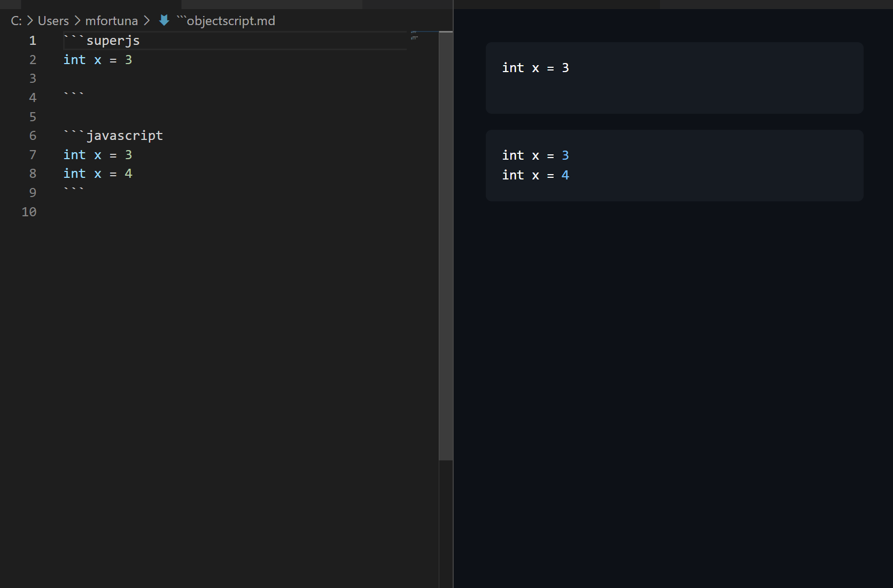
Task: Click 'int x = 3' on editor line 2
Action: point(98,60)
